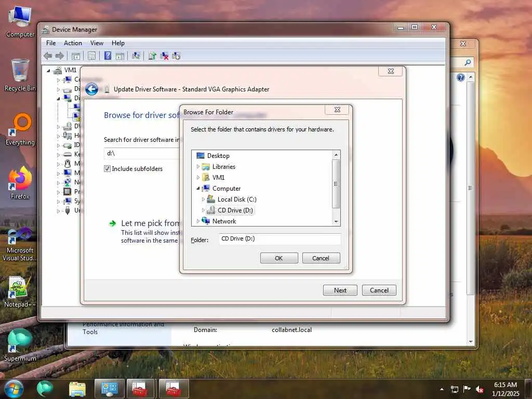Click the Folder name text field
The image size is (532, 399).
click(280, 239)
